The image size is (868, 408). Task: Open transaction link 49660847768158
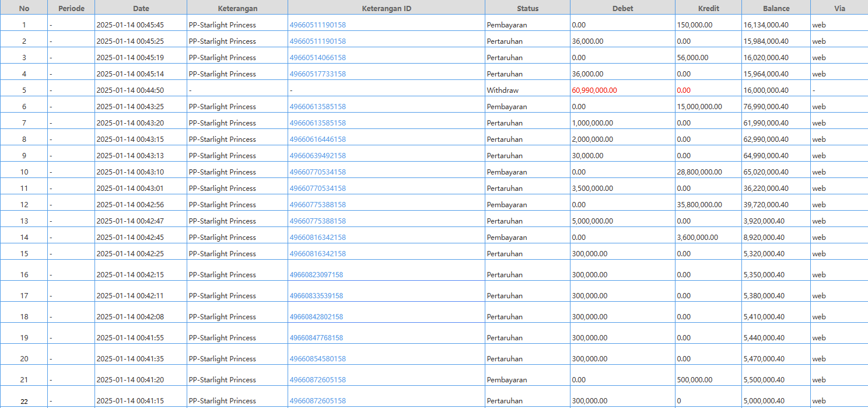click(316, 338)
